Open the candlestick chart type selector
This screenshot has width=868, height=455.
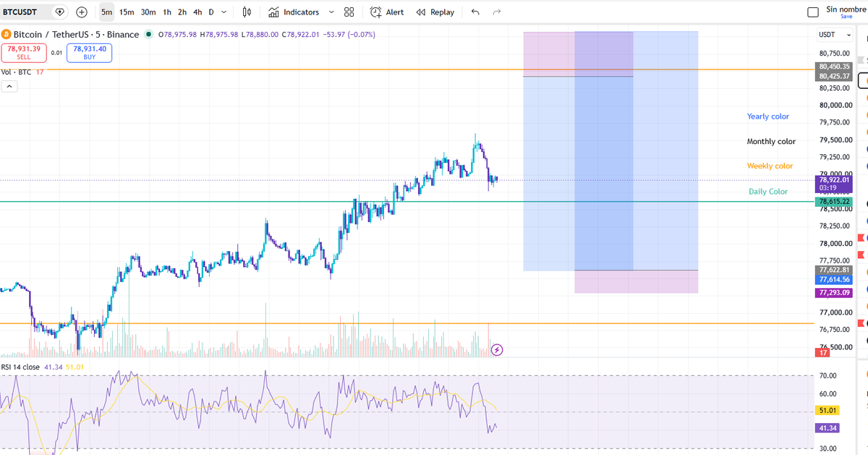[247, 12]
